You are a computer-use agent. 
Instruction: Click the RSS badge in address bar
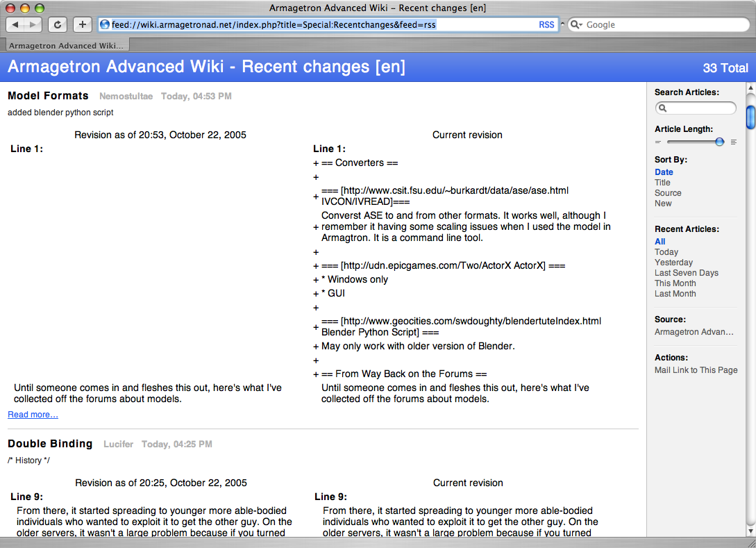point(546,24)
